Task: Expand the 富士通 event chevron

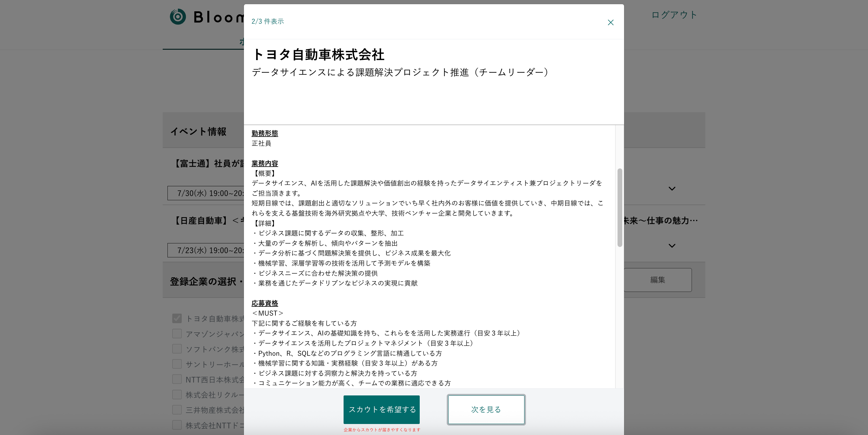Action: click(672, 189)
